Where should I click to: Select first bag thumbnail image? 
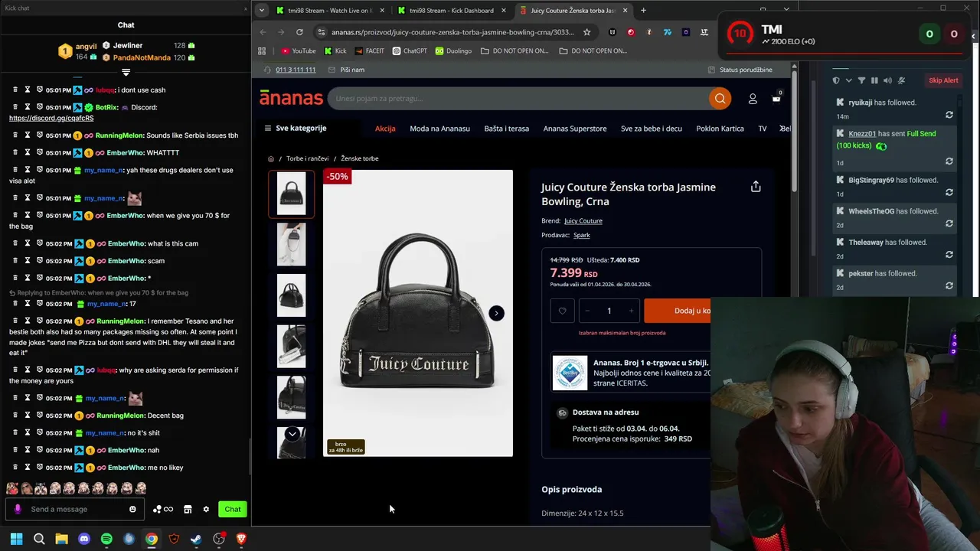pyautogui.click(x=291, y=193)
